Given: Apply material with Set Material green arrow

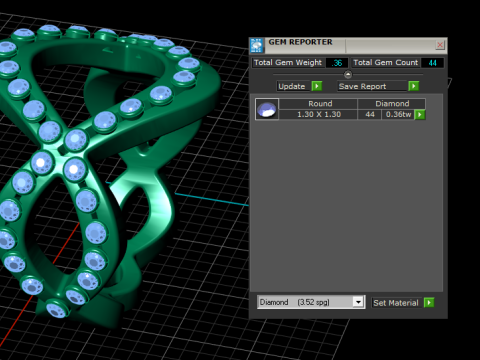Looking at the screenshot, I should (429, 303).
